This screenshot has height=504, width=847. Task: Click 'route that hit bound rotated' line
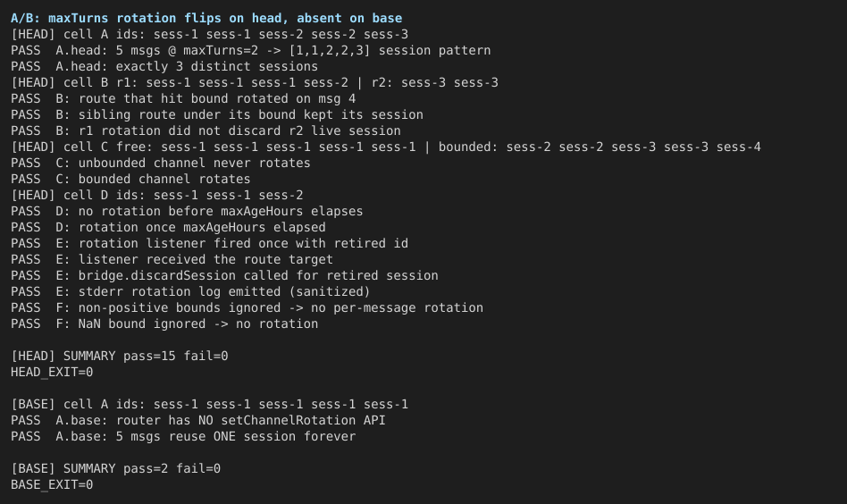coord(183,99)
